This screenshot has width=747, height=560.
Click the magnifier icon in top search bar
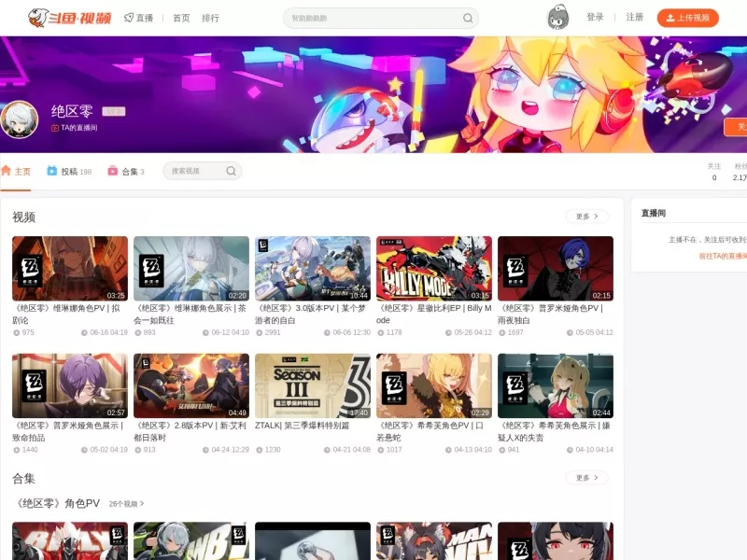click(x=468, y=18)
